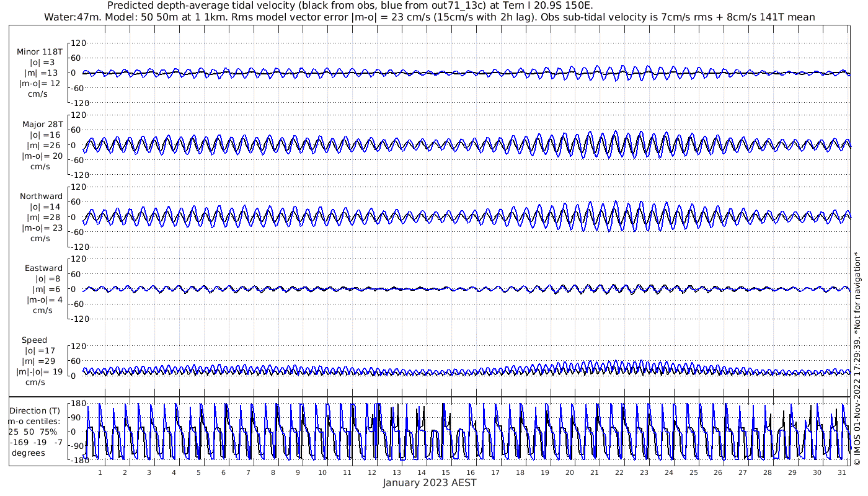Click the '|m|-|o|= 19' value in Speed panel
The height and width of the screenshot is (496, 868).
tap(40, 372)
